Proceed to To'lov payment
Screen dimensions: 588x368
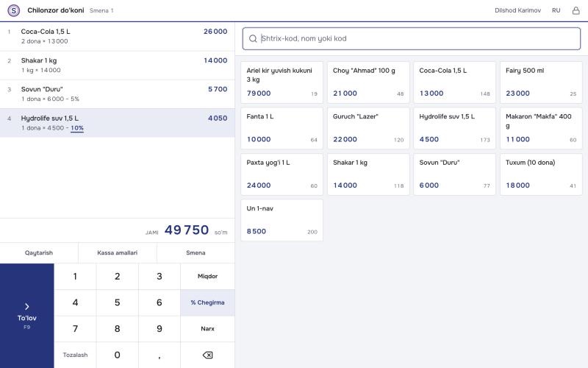coord(27,316)
